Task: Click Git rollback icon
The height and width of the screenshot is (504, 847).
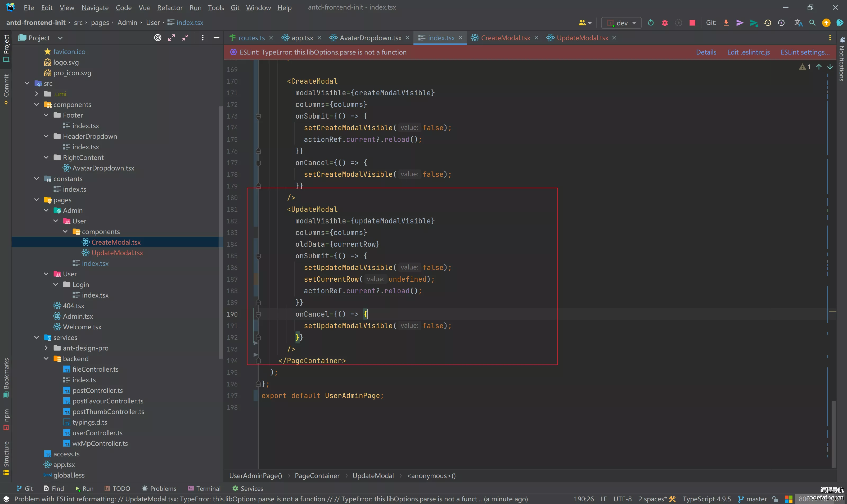Action: [781, 23]
